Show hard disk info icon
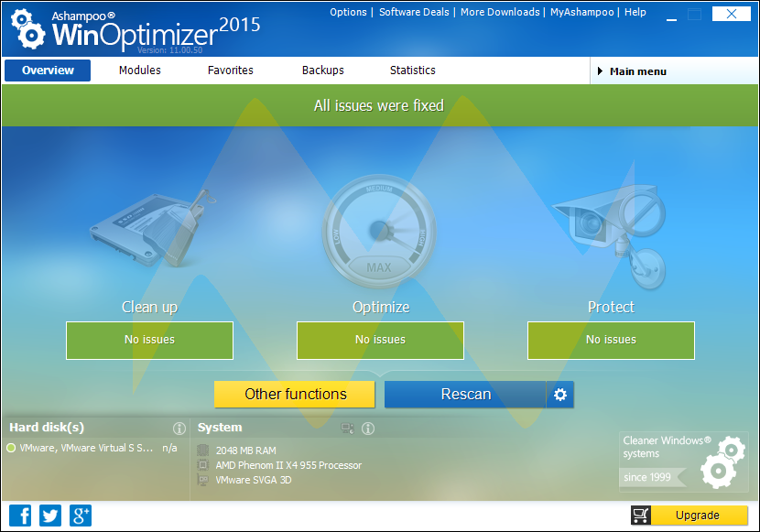This screenshot has height=532, width=760. point(179,429)
